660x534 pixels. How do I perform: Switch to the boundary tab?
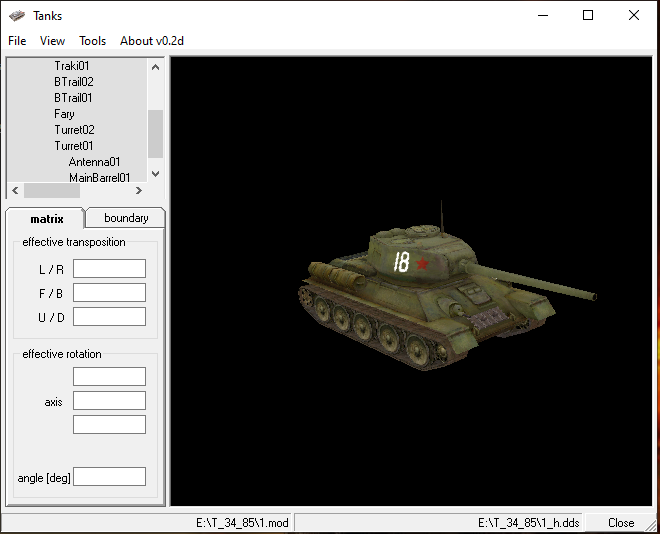pos(126,218)
